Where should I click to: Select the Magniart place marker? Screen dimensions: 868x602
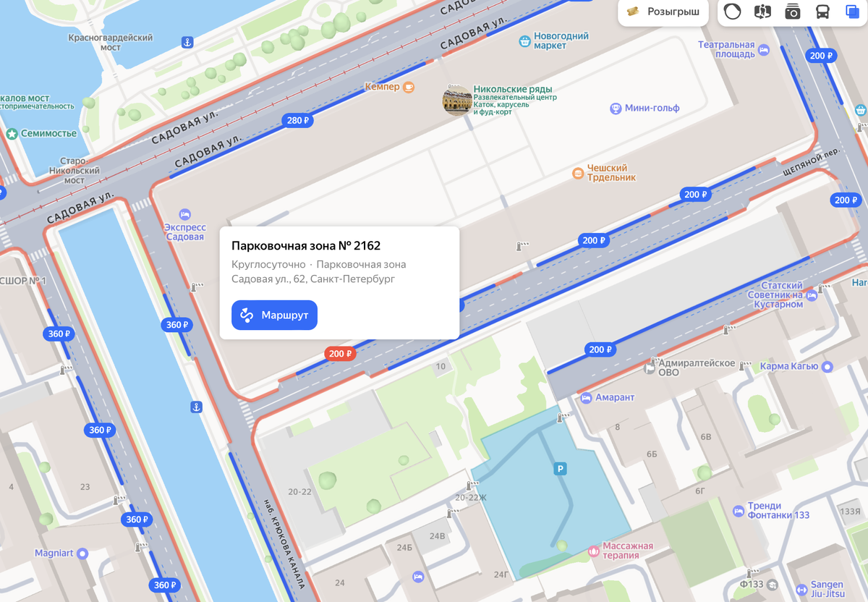pos(82,554)
